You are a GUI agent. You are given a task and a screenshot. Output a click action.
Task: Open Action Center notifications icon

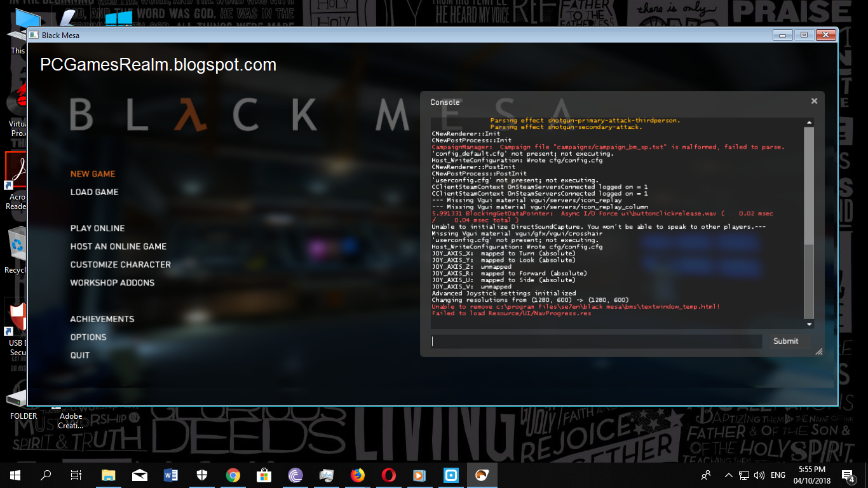pyautogui.click(x=848, y=475)
